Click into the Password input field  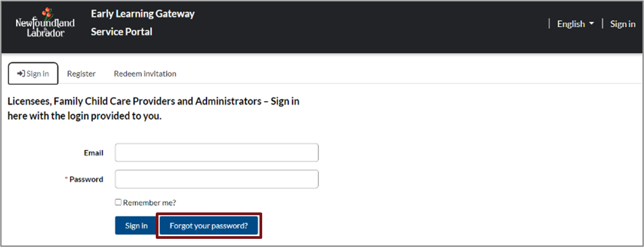click(x=217, y=179)
